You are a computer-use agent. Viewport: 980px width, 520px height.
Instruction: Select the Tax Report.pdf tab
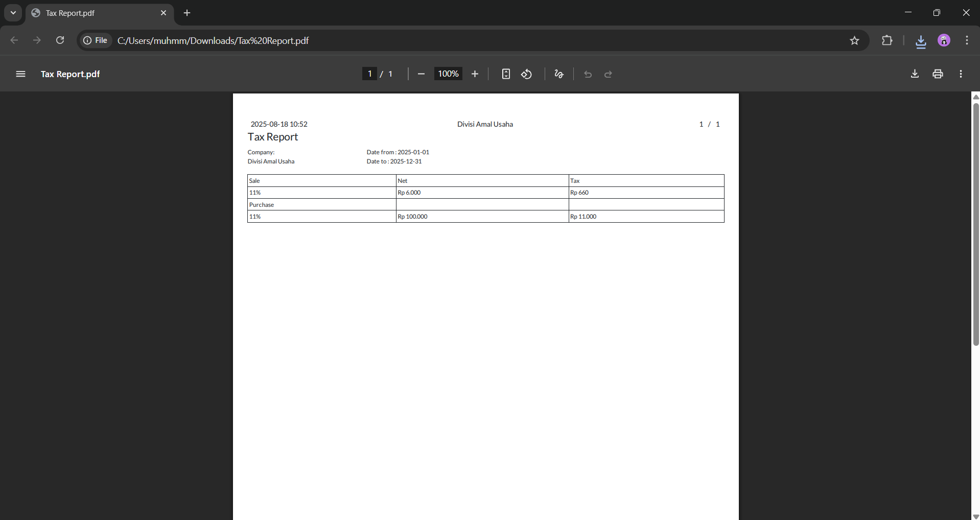[x=92, y=13]
